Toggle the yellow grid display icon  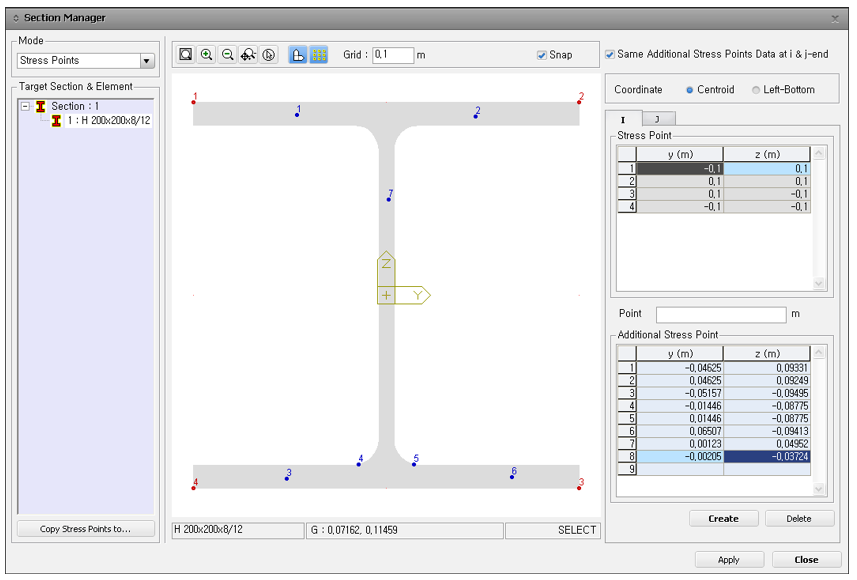pos(319,55)
